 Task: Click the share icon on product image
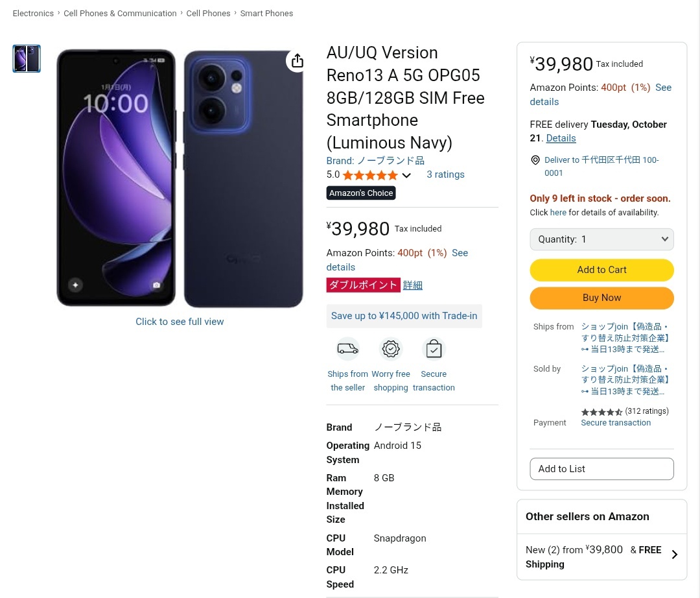click(x=297, y=61)
